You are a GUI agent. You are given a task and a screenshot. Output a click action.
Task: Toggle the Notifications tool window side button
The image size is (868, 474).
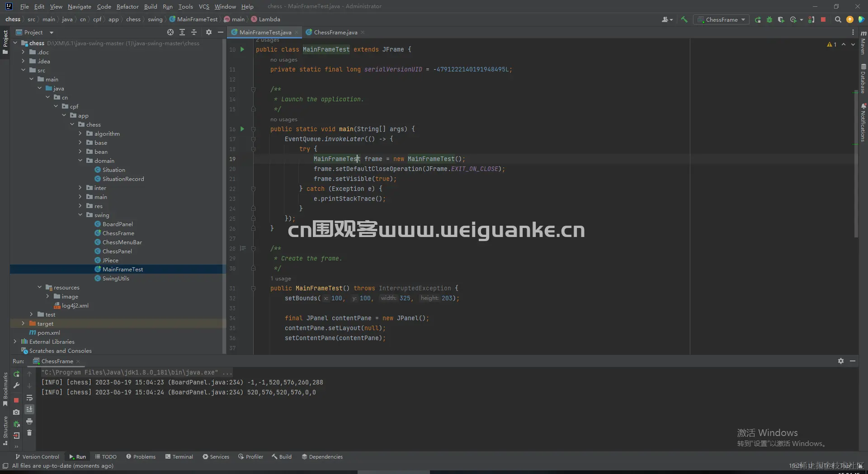[863, 123]
